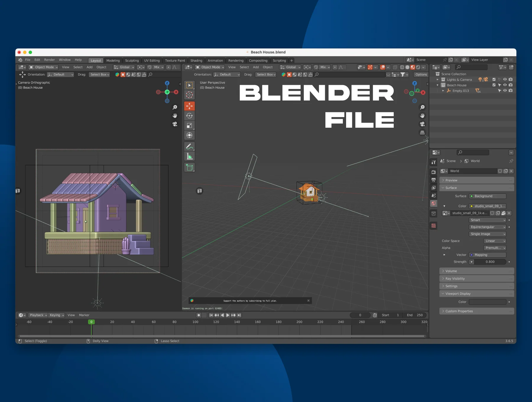Open the Texture properties tab
Image resolution: width=532 pixels, height=402 pixels.
click(x=434, y=226)
